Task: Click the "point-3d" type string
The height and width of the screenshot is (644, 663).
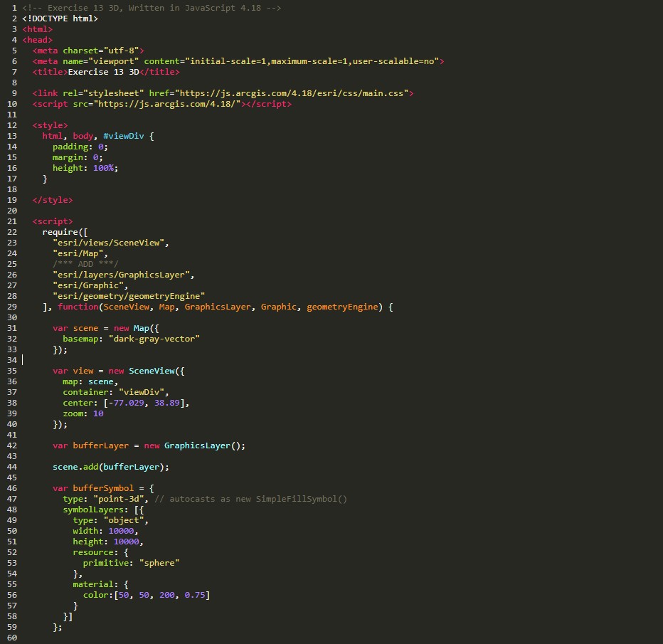Action: point(121,499)
